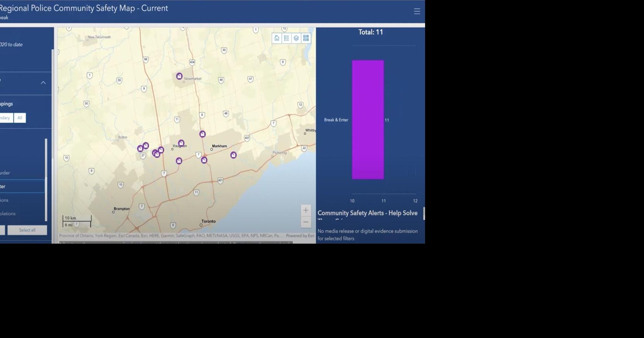The image size is (644, 338).
Task: Open the Powered by Esri link
Action: [x=300, y=236]
